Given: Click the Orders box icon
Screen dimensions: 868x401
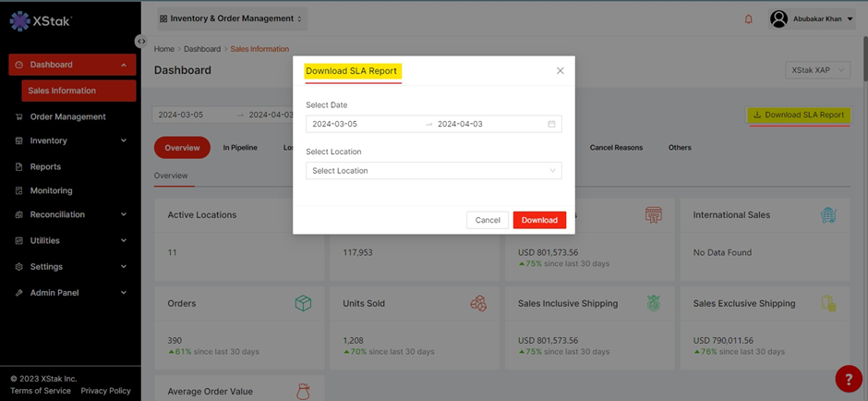Looking at the screenshot, I should (303, 304).
